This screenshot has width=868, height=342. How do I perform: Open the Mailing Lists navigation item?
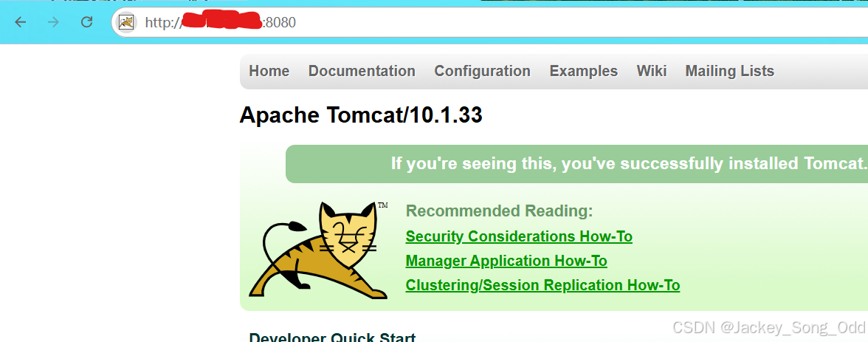(x=729, y=71)
